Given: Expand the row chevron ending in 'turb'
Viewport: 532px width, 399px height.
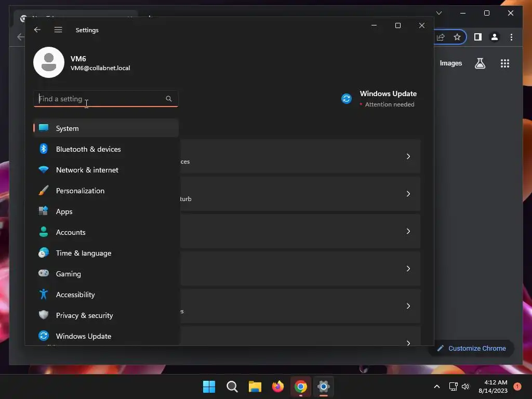Looking at the screenshot, I should (408, 194).
